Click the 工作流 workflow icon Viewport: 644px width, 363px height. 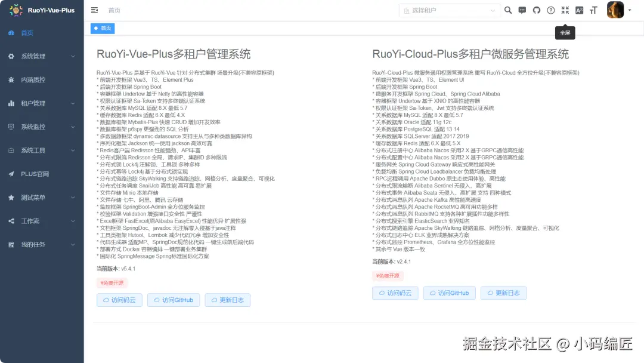click(x=11, y=221)
